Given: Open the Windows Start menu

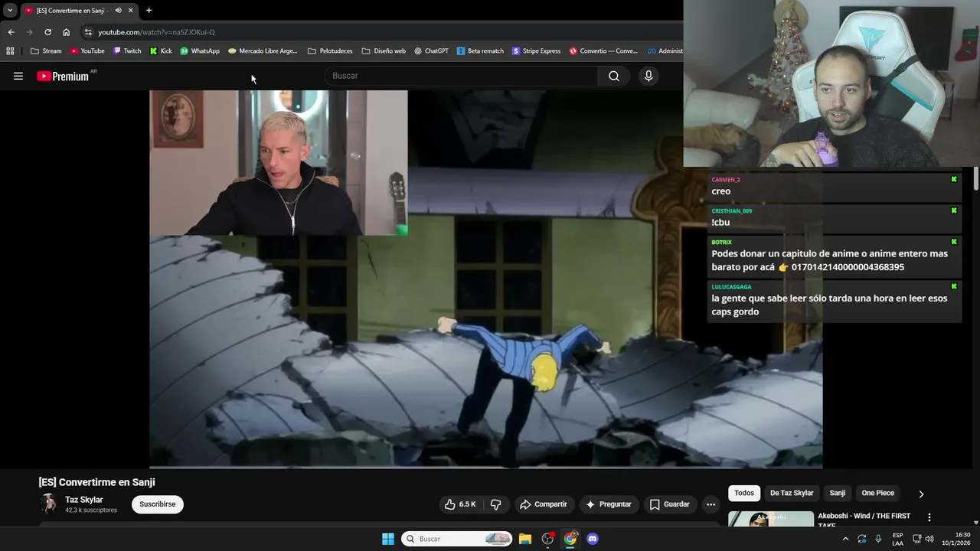Looking at the screenshot, I should (x=388, y=539).
